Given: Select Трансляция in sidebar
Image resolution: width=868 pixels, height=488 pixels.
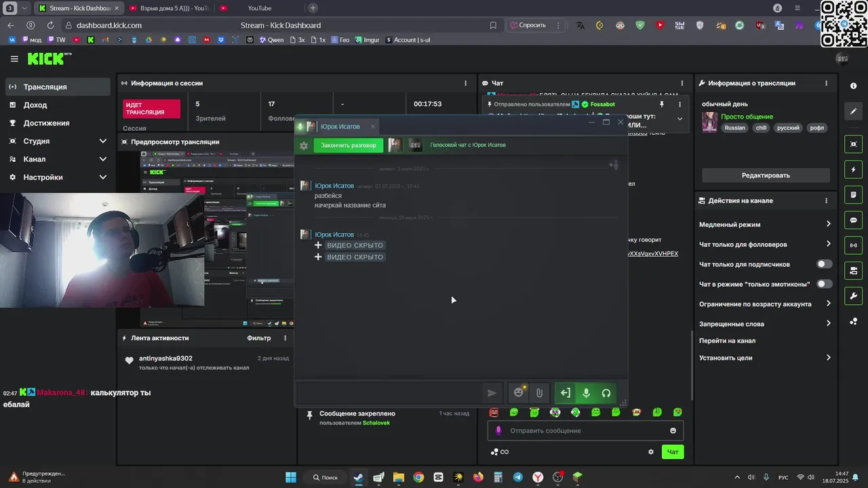Looking at the screenshot, I should [58, 87].
